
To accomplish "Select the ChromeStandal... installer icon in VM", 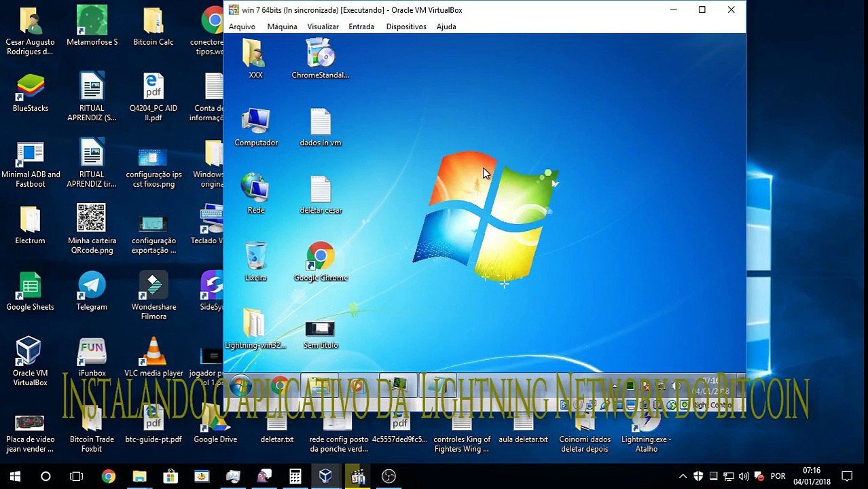I will [321, 59].
